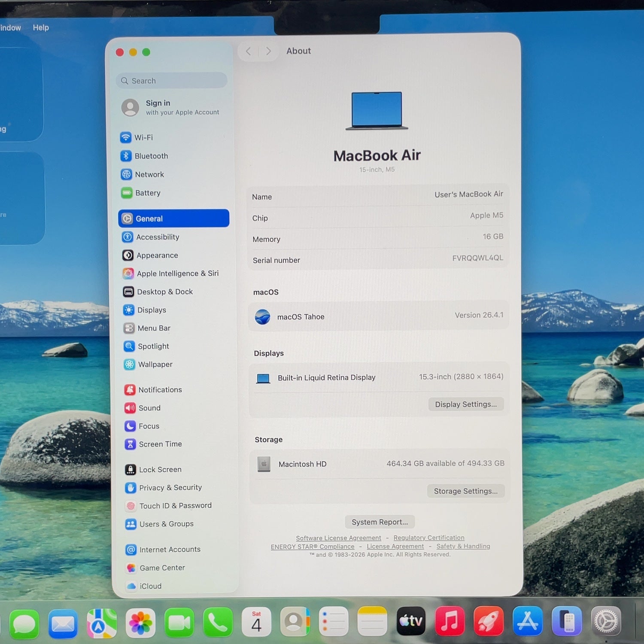Screen dimensions: 644x644
Task: Click the Storage Settings button
Action: click(x=466, y=491)
